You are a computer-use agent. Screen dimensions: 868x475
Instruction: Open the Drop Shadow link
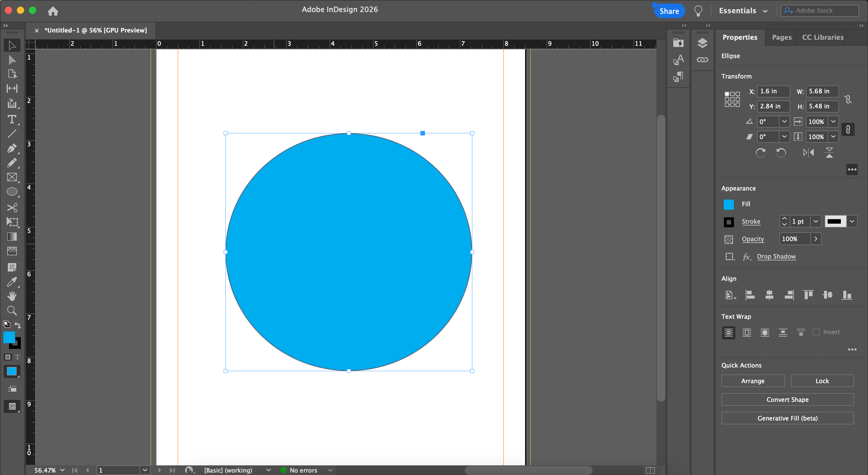(x=776, y=256)
